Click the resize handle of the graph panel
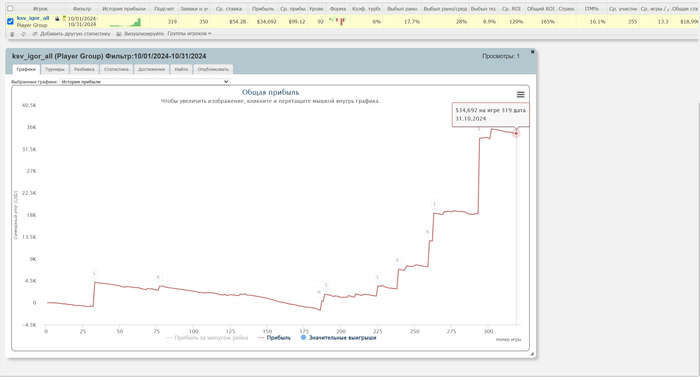Image resolution: width=700 pixels, height=377 pixels. point(532,354)
